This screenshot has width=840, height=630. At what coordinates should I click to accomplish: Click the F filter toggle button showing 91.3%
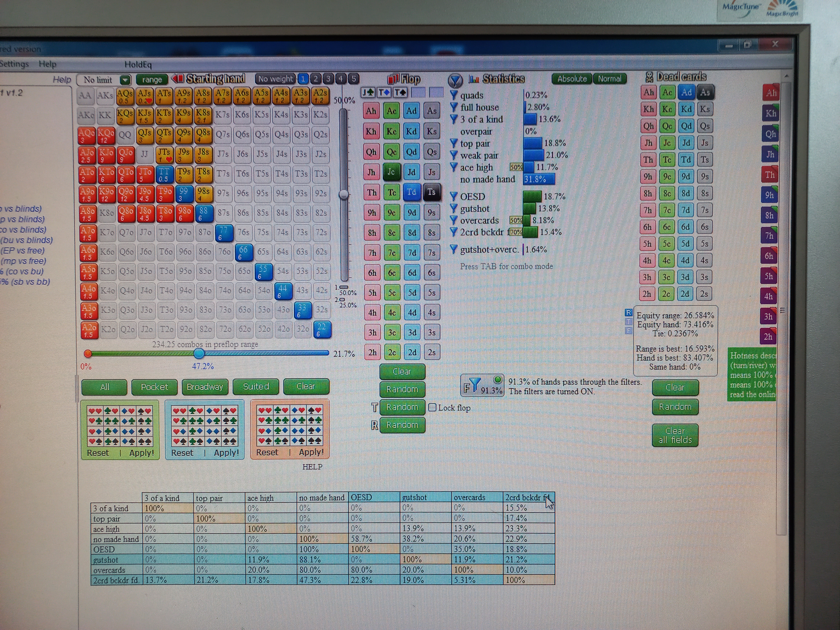[x=483, y=385]
